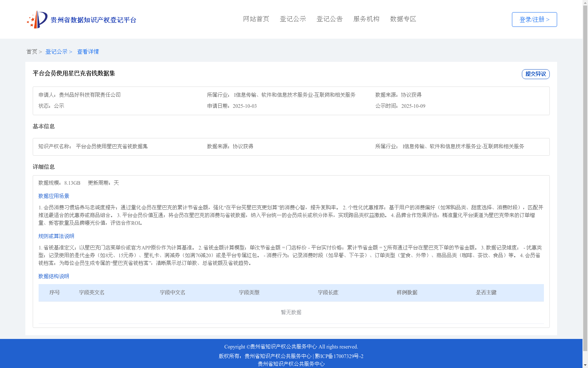The height and width of the screenshot is (368, 588).
Task: Select 服务机构 in the top menu
Action: pos(366,19)
